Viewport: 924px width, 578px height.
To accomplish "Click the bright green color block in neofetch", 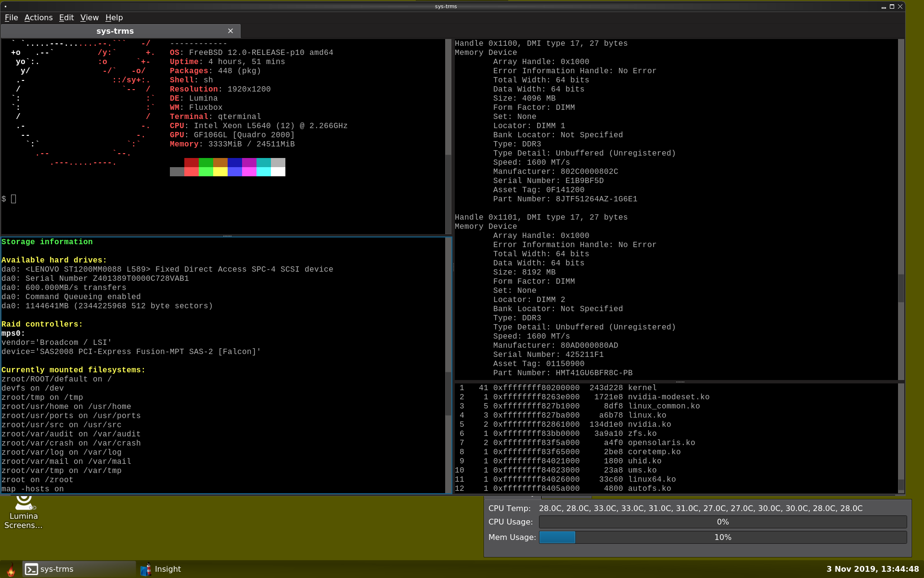I will [x=206, y=172].
